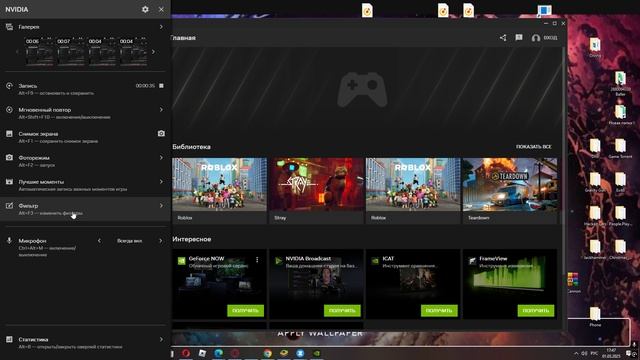Click the Статистика icon

click(x=9, y=339)
